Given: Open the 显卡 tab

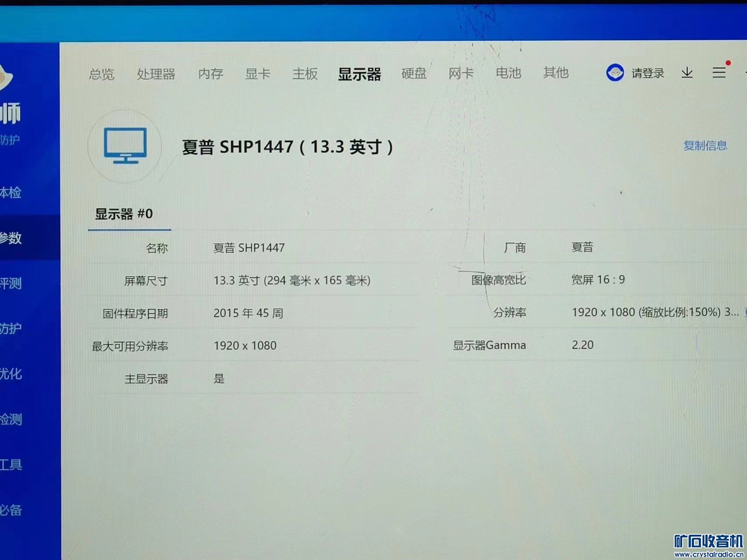Looking at the screenshot, I should [257, 73].
